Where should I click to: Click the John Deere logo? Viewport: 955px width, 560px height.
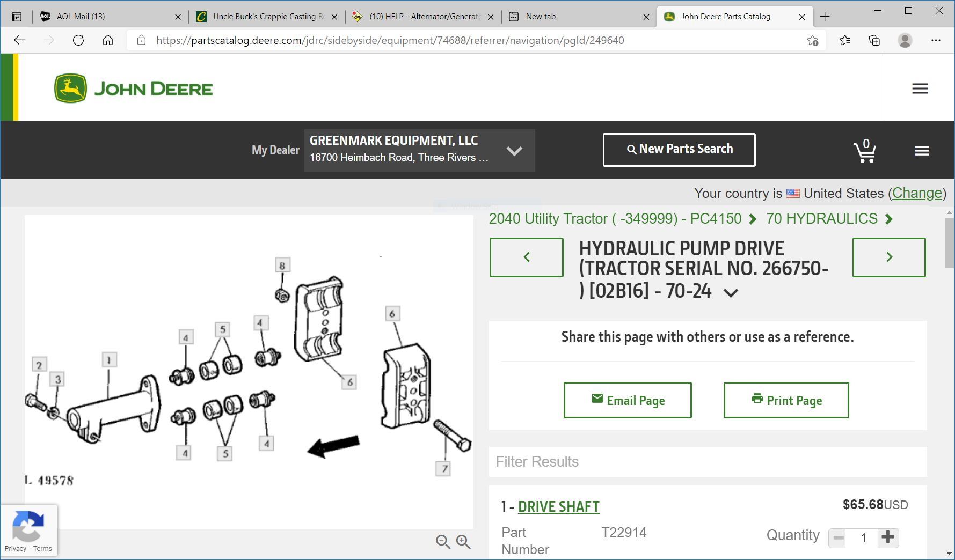click(x=133, y=89)
